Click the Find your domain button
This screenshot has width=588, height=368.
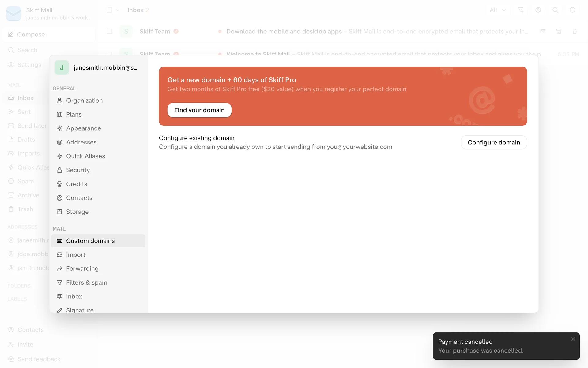coord(199,110)
